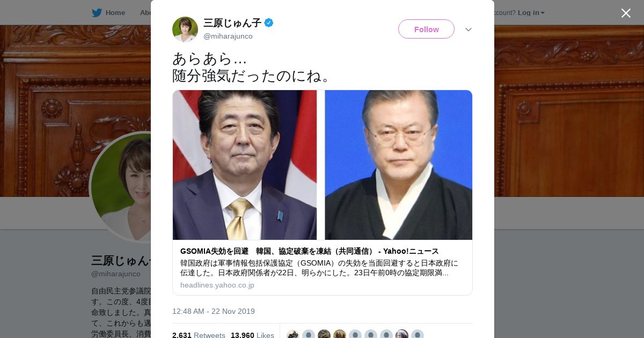Open the Yahoo news card image

[x=323, y=165]
